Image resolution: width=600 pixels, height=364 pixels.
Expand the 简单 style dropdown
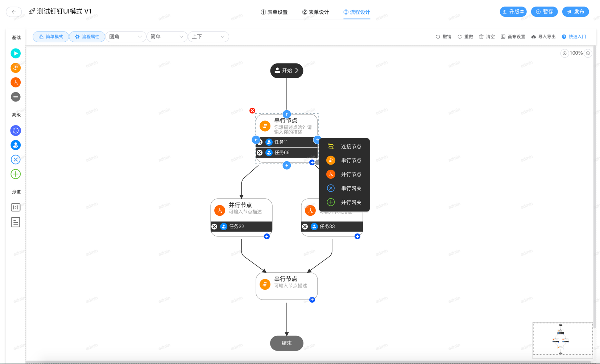pyautogui.click(x=167, y=37)
